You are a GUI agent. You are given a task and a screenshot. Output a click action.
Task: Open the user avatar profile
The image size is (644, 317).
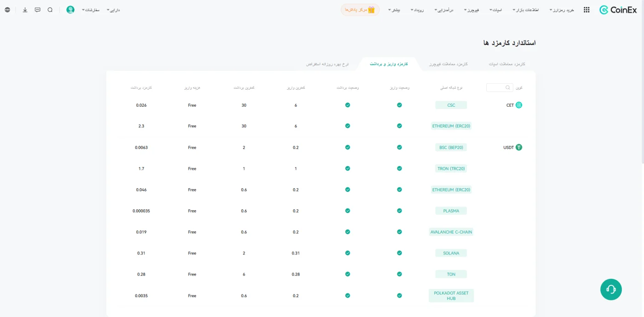click(x=70, y=10)
